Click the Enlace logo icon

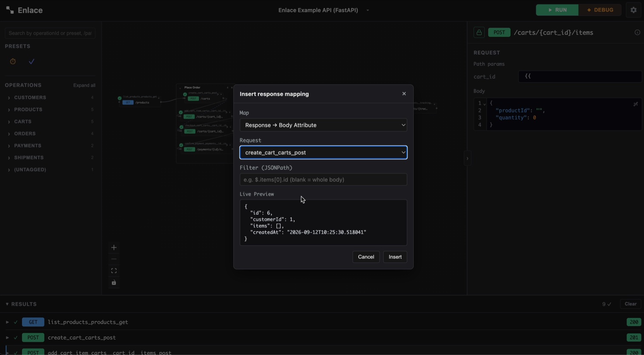(10, 10)
